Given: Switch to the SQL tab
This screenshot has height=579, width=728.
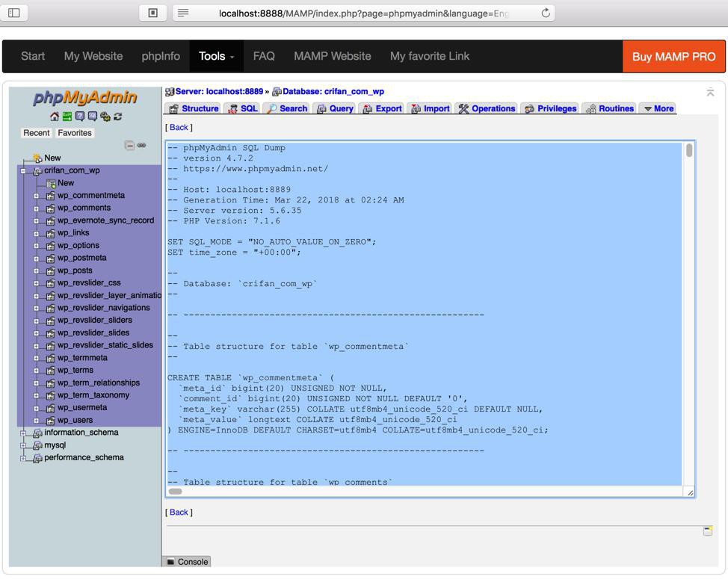Looking at the screenshot, I should click(x=242, y=108).
